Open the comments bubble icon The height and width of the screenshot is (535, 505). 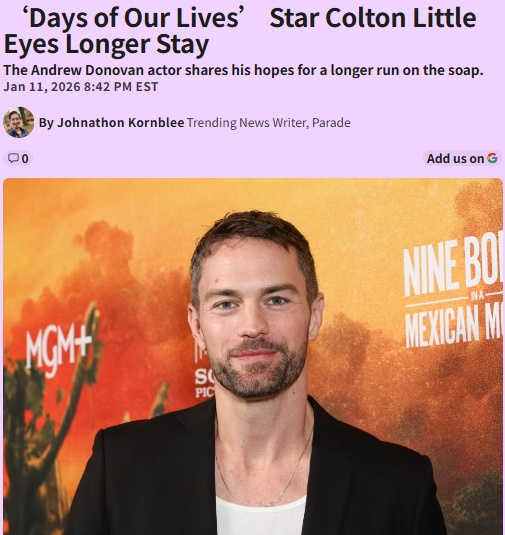tap(13, 158)
